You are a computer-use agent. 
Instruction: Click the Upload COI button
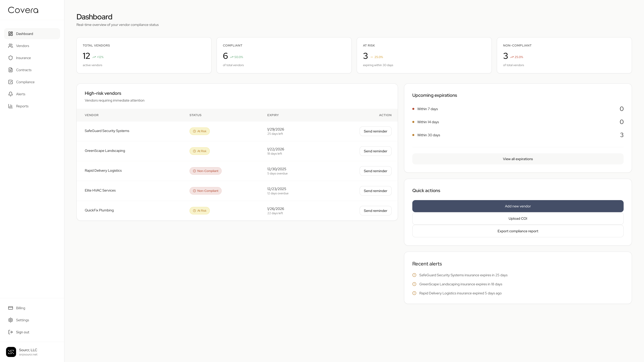pyautogui.click(x=517, y=219)
